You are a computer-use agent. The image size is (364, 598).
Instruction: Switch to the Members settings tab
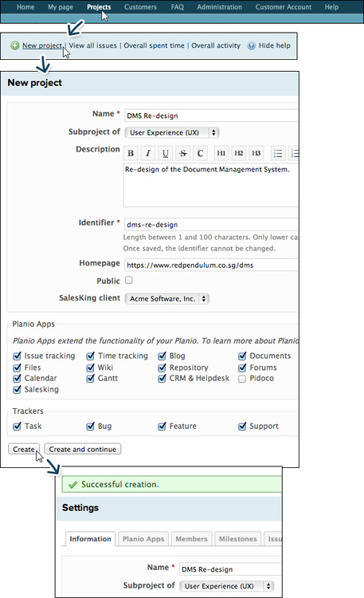pyautogui.click(x=191, y=539)
